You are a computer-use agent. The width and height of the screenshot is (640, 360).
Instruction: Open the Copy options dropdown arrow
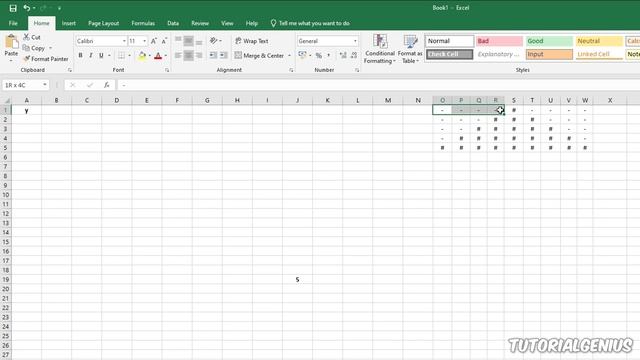click(51, 48)
